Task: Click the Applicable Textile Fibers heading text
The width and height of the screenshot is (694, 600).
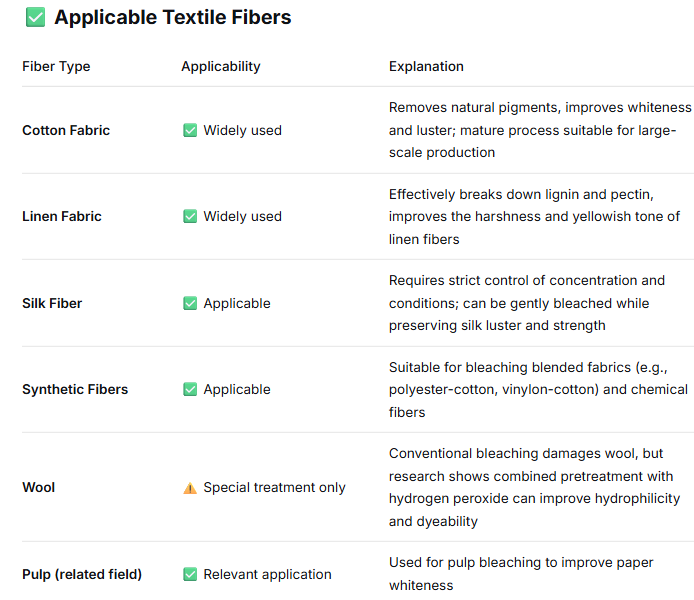Action: tap(173, 18)
